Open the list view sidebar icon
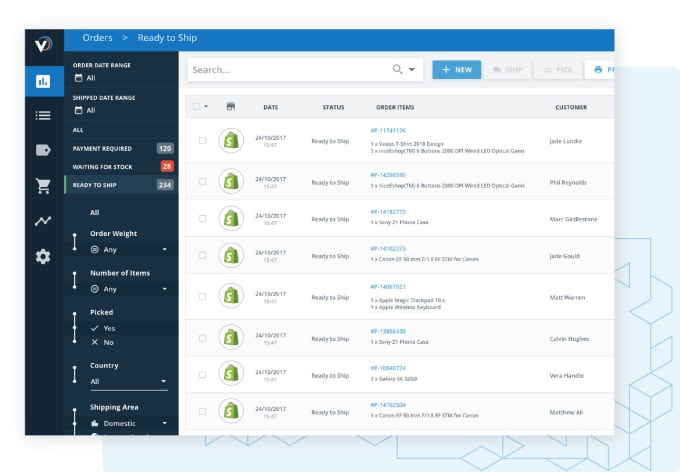The width and height of the screenshot is (680, 472). coord(43,115)
